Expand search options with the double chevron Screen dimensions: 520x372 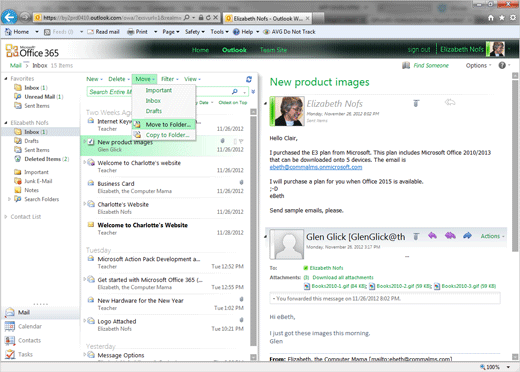[x=253, y=92]
